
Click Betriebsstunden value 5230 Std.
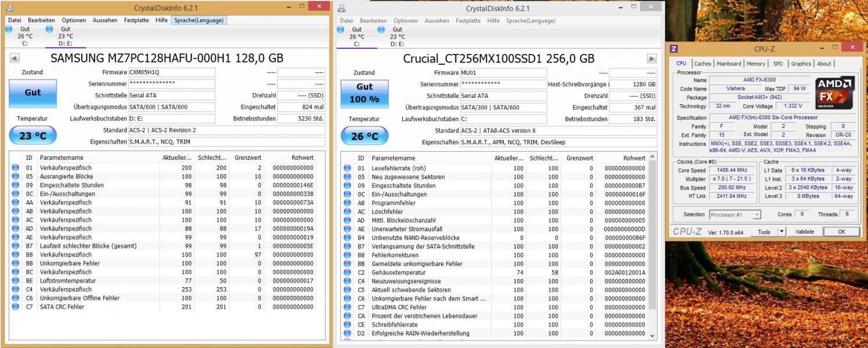coord(301,119)
